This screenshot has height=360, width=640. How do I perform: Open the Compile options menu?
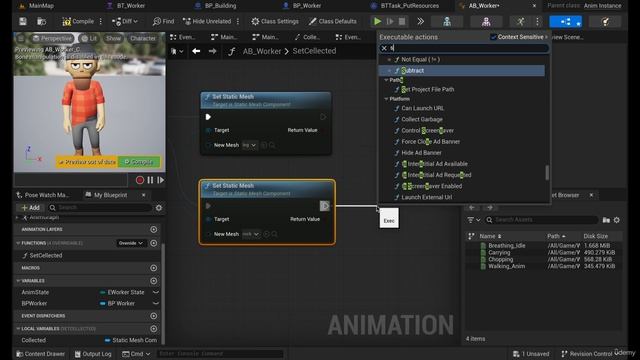pyautogui.click(x=101, y=21)
